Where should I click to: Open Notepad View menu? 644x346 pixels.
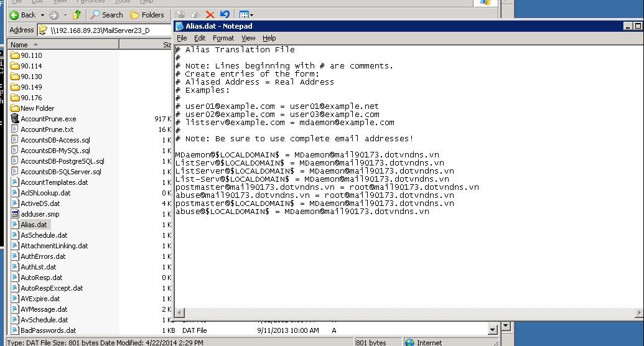click(x=248, y=38)
